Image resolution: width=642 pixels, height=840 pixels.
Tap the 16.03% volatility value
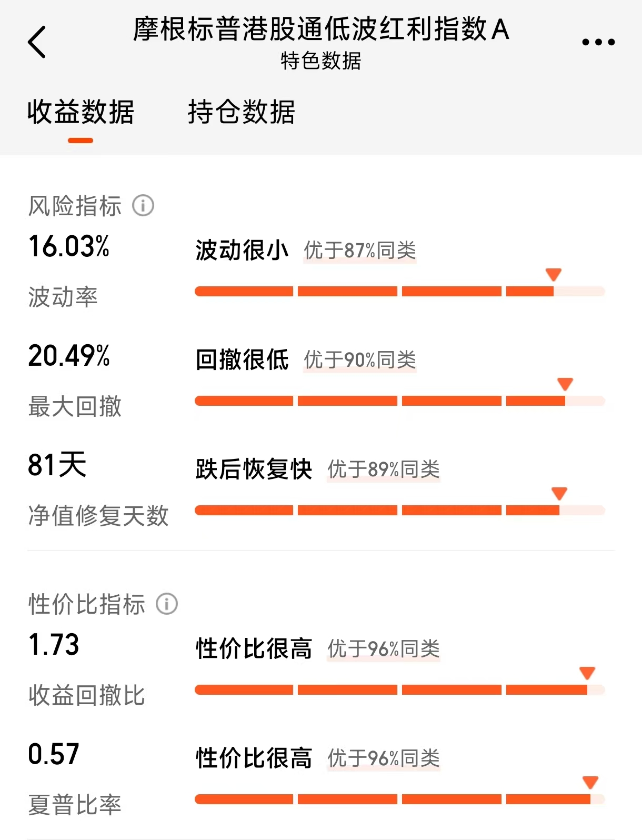tap(69, 246)
